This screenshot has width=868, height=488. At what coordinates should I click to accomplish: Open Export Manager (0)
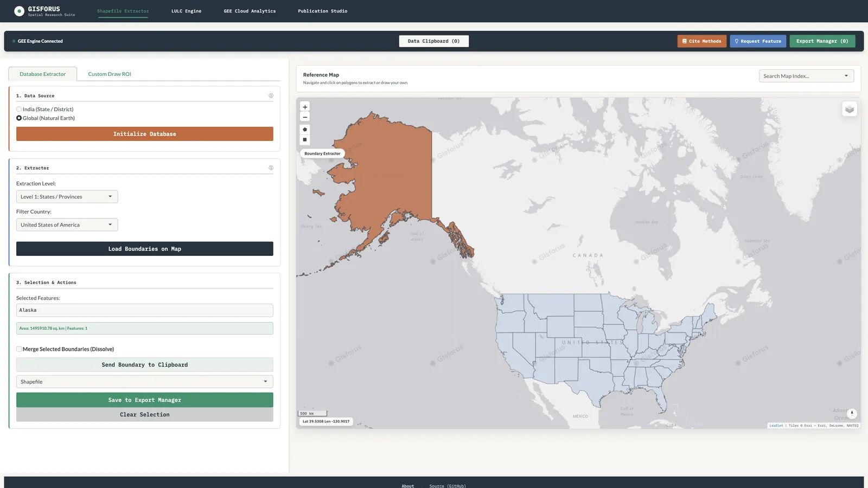[822, 41]
